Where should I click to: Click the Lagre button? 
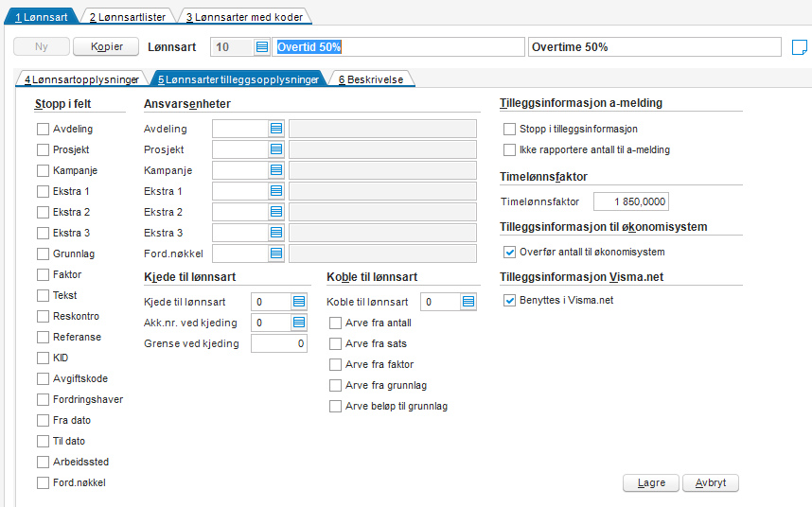[651, 482]
